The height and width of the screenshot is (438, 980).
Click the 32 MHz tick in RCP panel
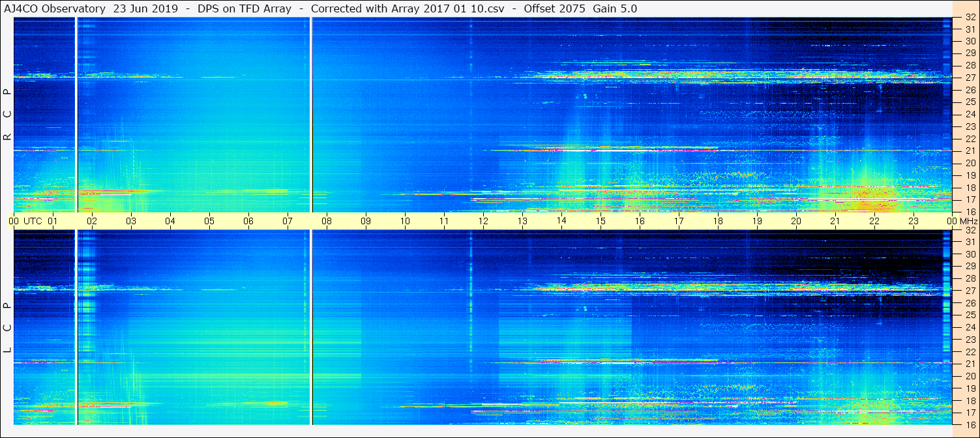tap(970, 18)
